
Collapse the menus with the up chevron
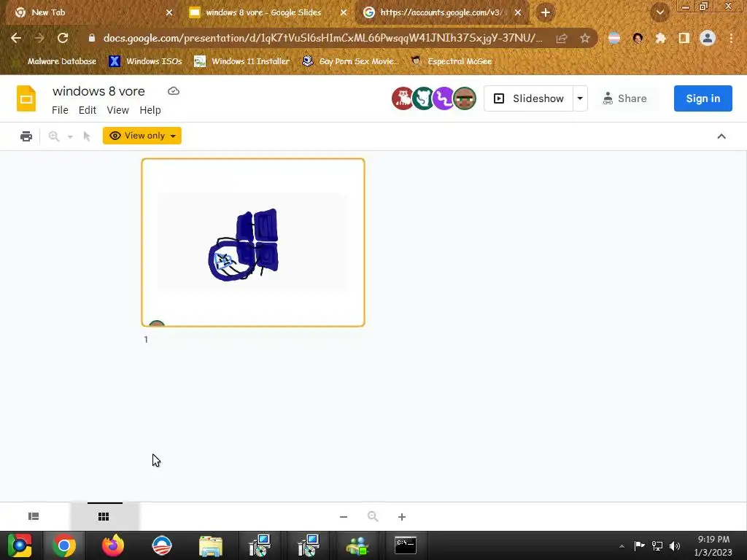pos(721,136)
